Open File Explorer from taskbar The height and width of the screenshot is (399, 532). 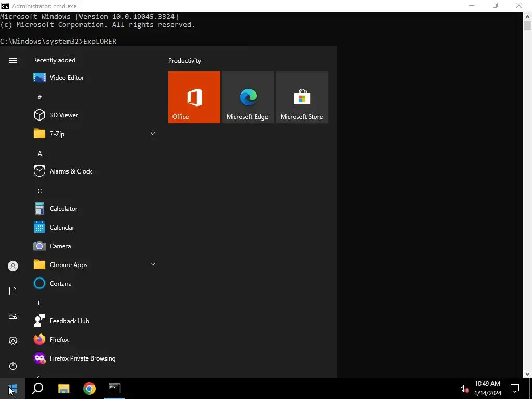(x=63, y=389)
